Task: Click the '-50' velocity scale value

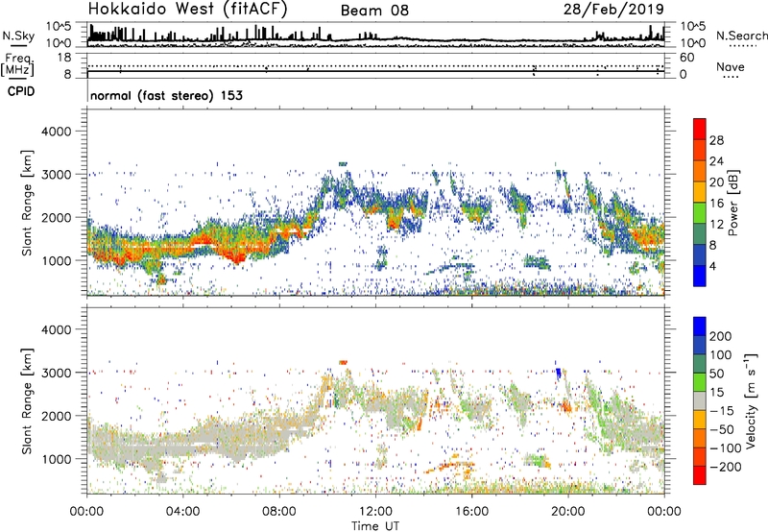Action: tap(722, 429)
